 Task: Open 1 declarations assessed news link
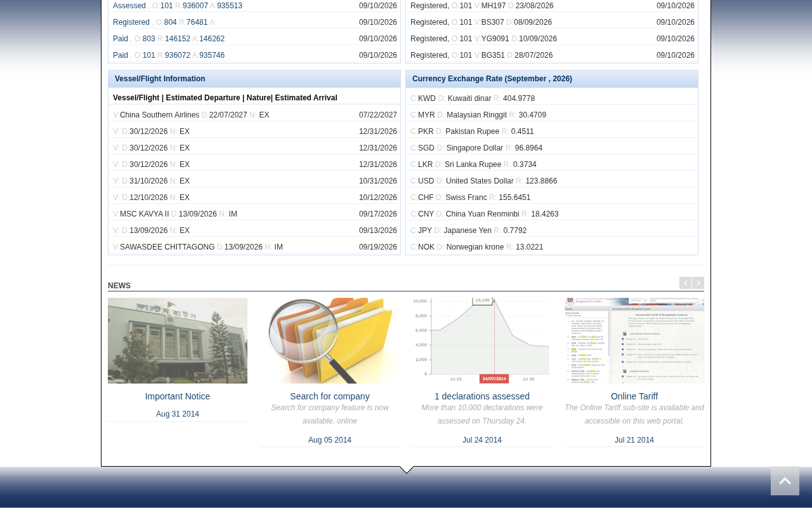tap(482, 396)
